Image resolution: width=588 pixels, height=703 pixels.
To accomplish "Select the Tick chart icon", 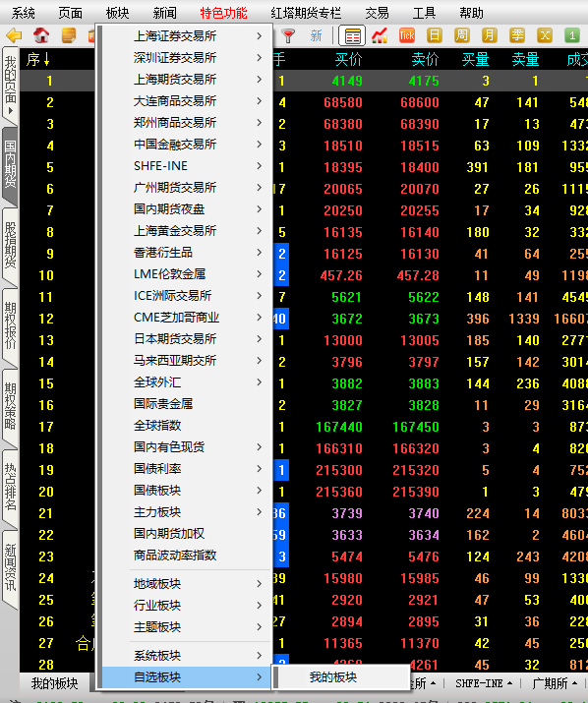I will [x=407, y=35].
